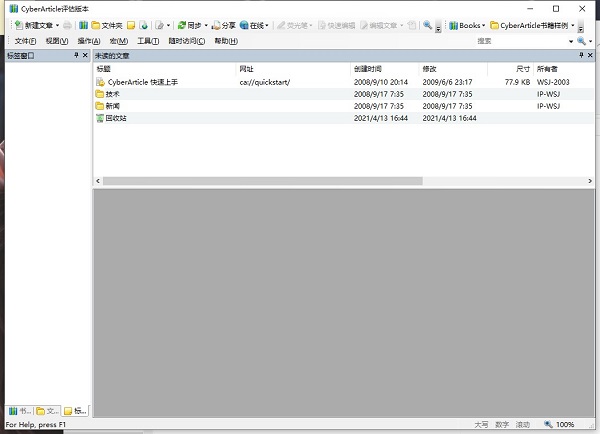
Task: Click the page with green download arrow icon
Action: (144, 26)
